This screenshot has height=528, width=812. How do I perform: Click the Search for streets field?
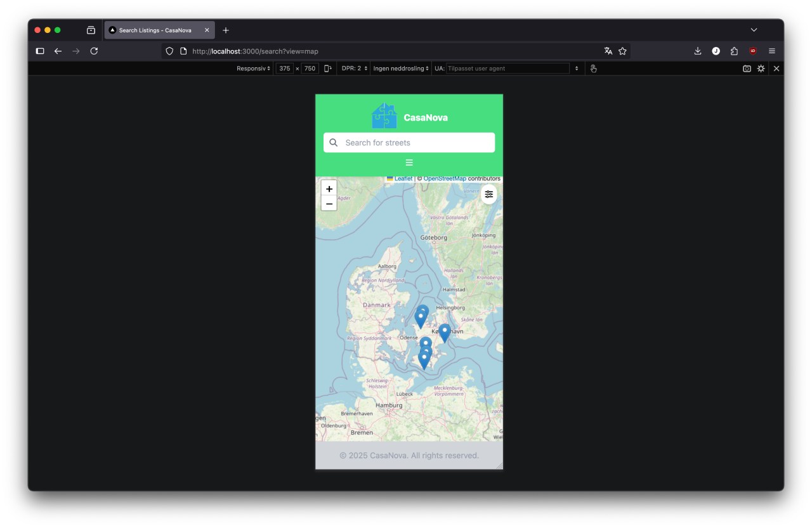pyautogui.click(x=416, y=143)
